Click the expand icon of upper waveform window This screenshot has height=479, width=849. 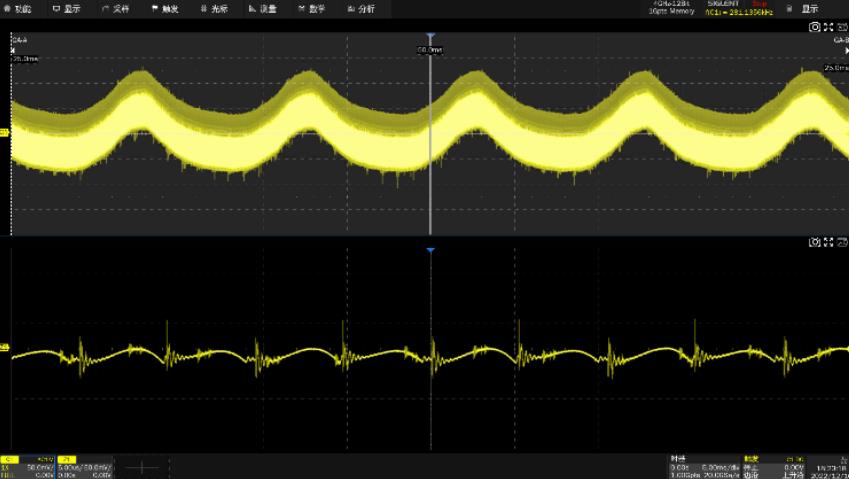[828, 26]
